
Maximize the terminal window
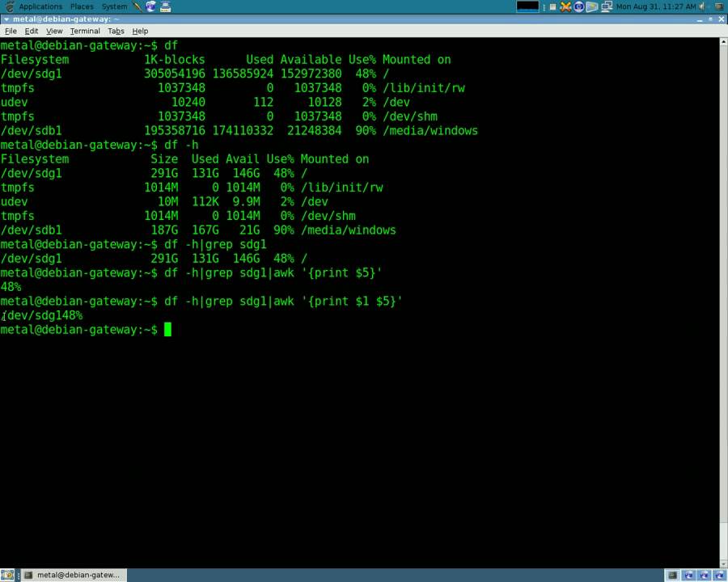tap(710, 19)
